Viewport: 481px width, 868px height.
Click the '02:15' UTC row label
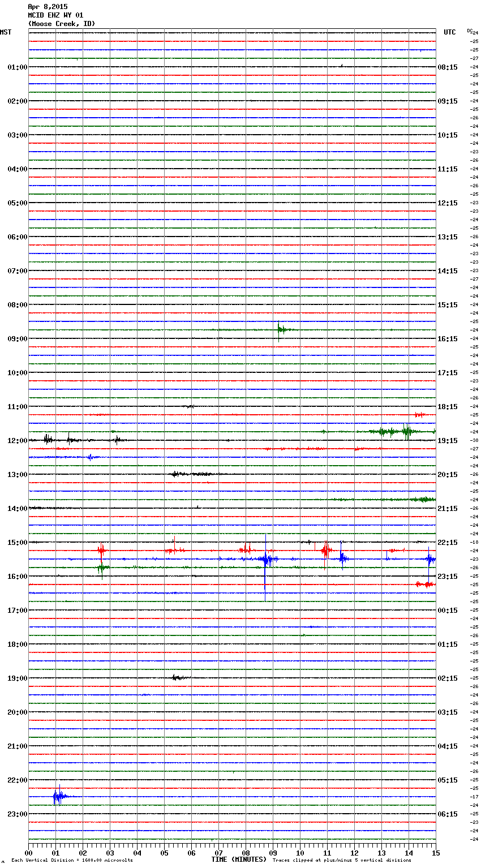(x=448, y=678)
